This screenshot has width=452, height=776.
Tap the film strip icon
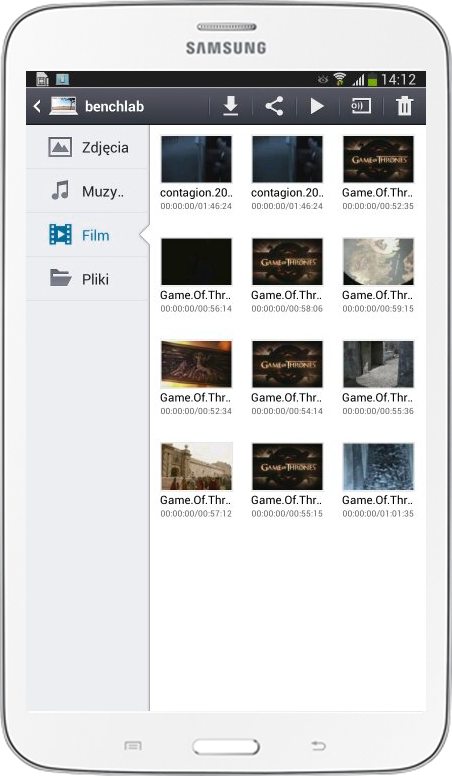[x=60, y=235]
